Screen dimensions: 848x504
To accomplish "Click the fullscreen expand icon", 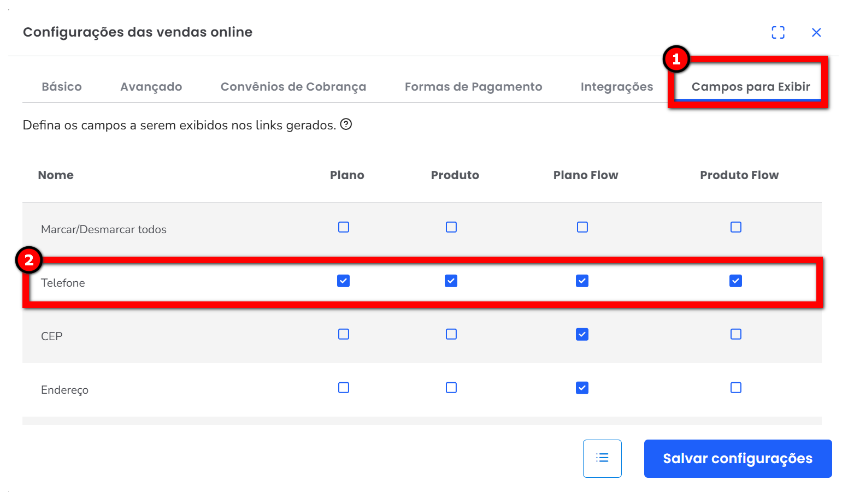I will tap(778, 33).
